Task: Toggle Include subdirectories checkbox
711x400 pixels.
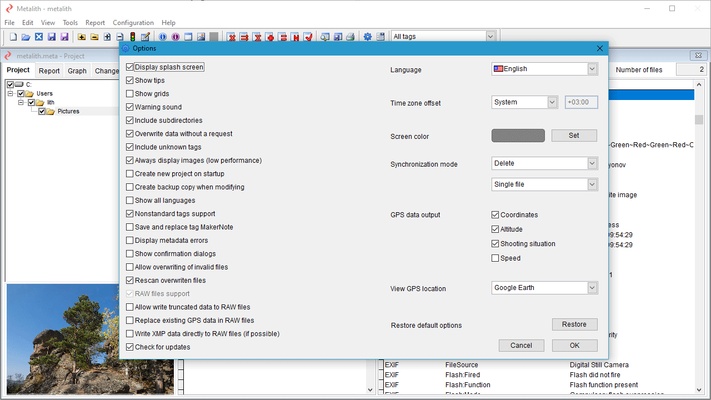Action: click(130, 120)
